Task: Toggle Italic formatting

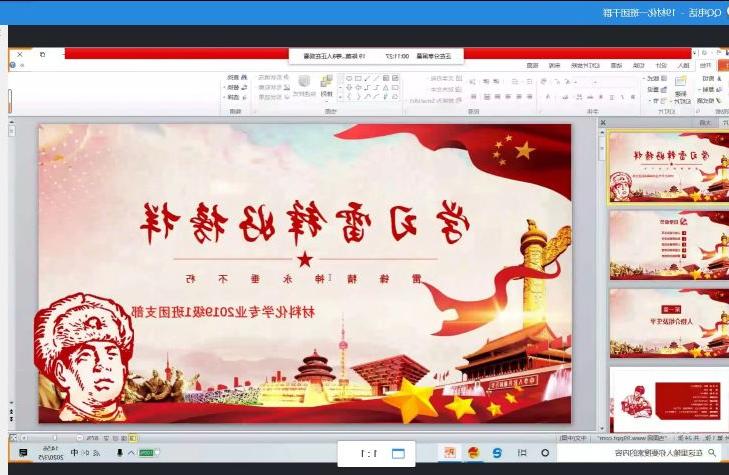Action: 623,97
